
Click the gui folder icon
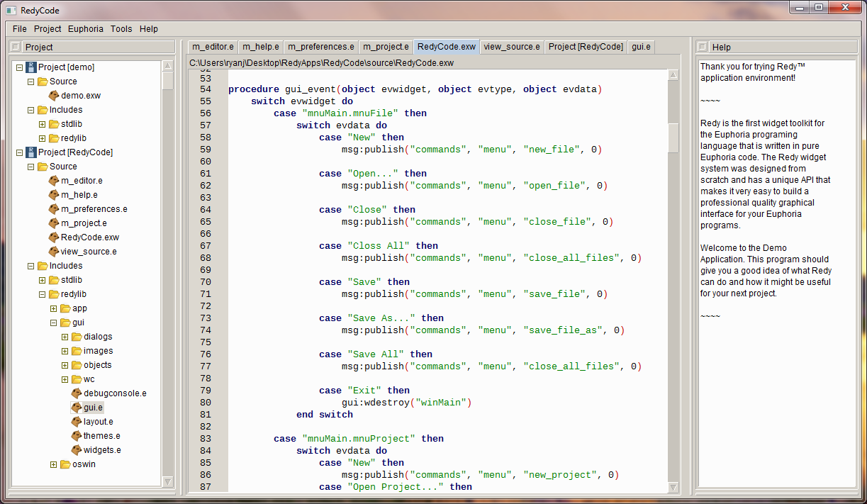pos(65,323)
